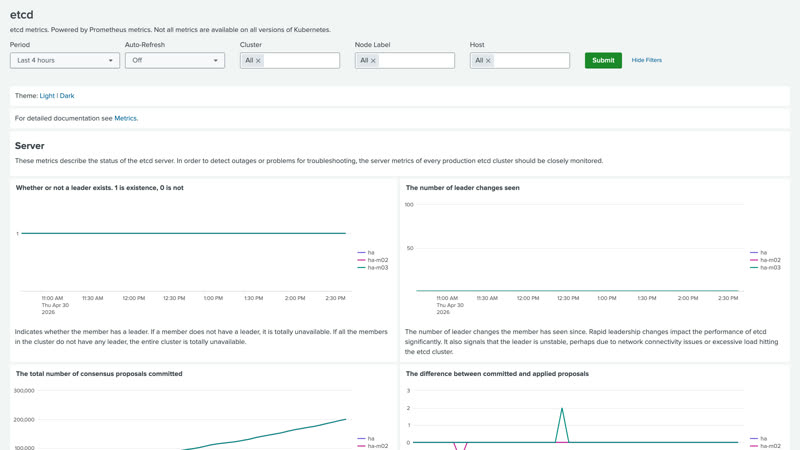Click 'Whether or not a leader exists' chart title
Viewport: 800px width, 450px height.
coord(99,188)
